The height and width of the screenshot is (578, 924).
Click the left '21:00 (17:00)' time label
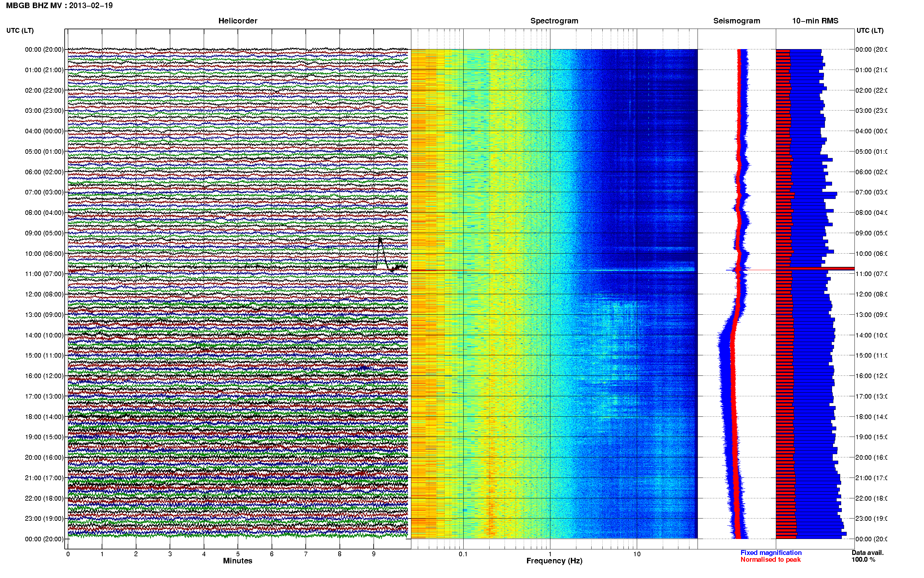click(x=44, y=478)
